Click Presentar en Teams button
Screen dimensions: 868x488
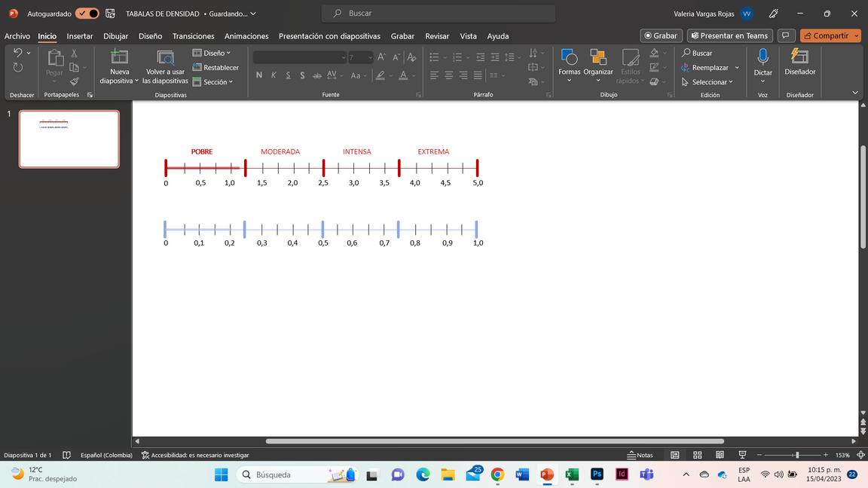729,35
